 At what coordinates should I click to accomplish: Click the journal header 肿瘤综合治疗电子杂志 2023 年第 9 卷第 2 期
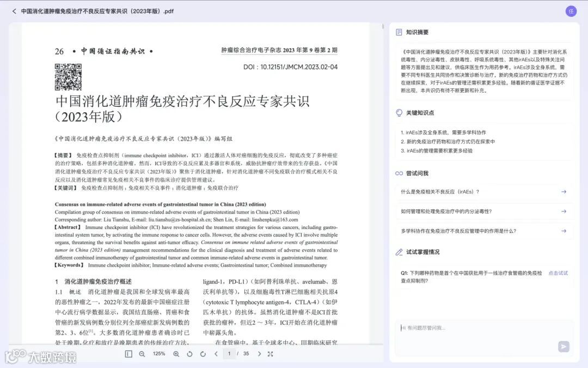(279, 50)
